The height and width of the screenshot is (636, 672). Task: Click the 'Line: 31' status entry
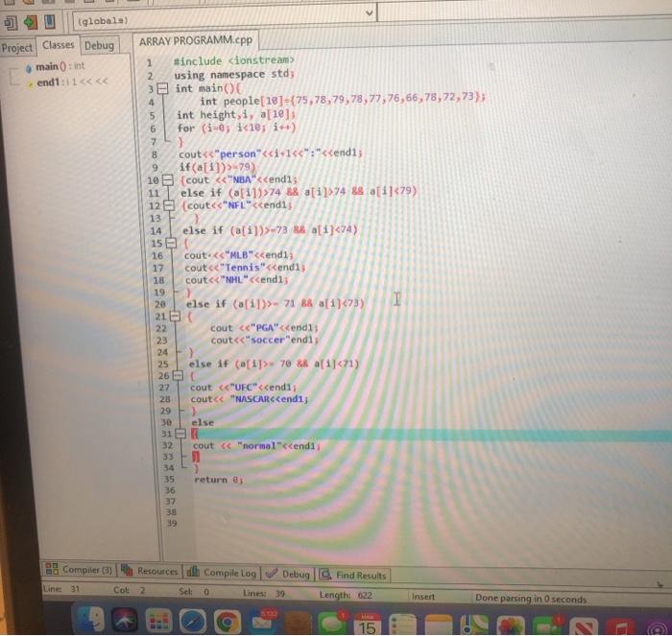click(61, 589)
